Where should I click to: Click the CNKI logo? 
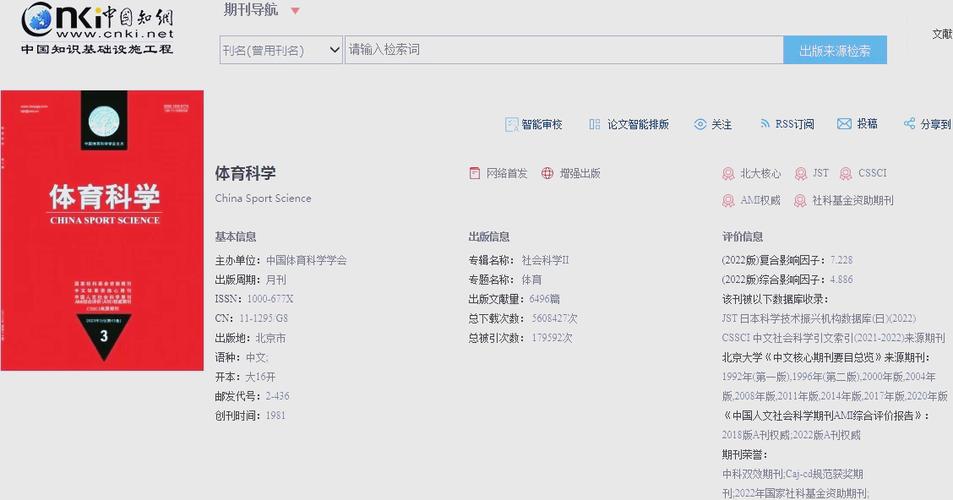(x=97, y=29)
